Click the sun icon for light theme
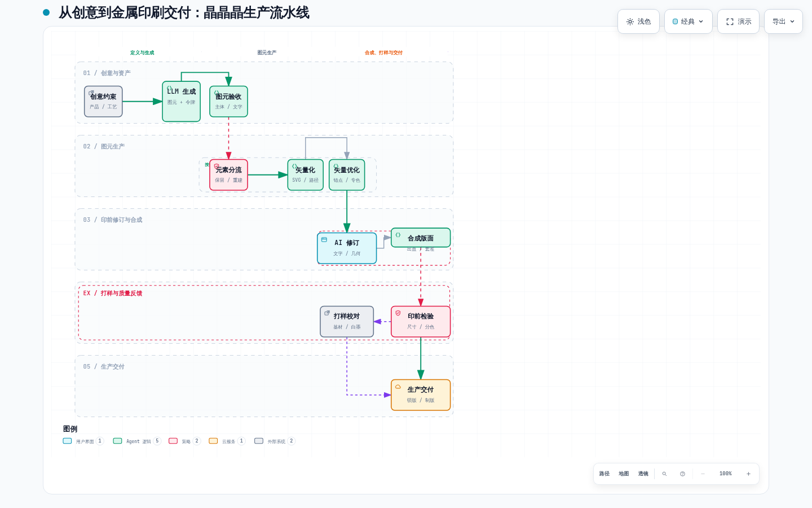812x508 pixels. point(630,21)
